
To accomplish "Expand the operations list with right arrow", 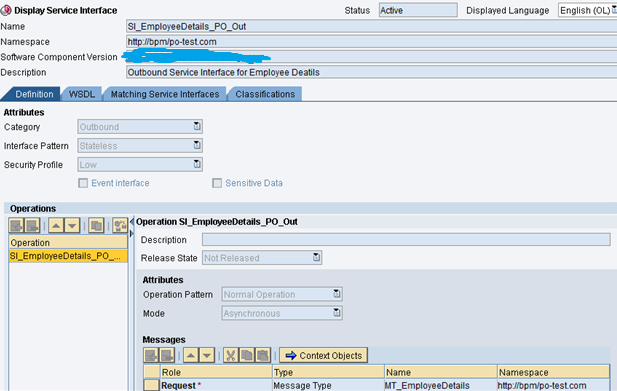I will [132, 234].
